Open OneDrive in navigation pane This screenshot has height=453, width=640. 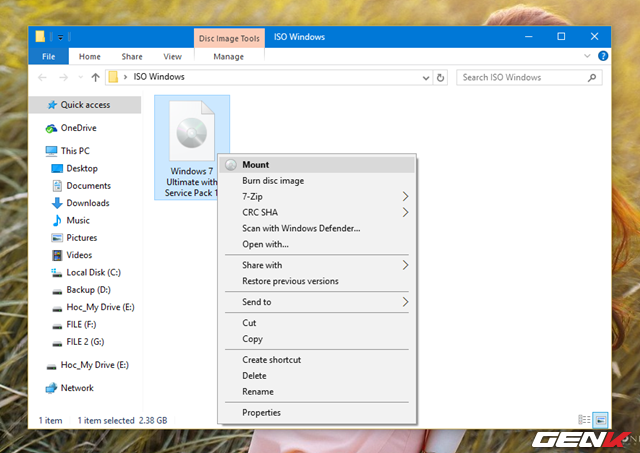[x=78, y=128]
